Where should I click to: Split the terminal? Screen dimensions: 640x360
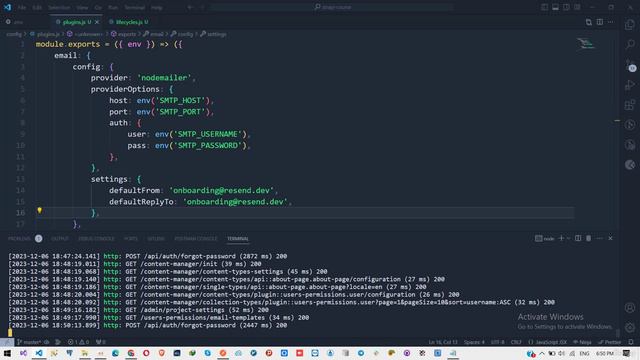pos(578,238)
